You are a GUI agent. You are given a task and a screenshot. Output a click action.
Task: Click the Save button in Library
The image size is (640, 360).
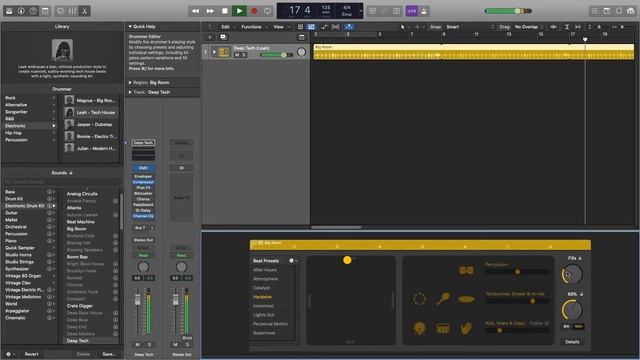click(x=109, y=354)
